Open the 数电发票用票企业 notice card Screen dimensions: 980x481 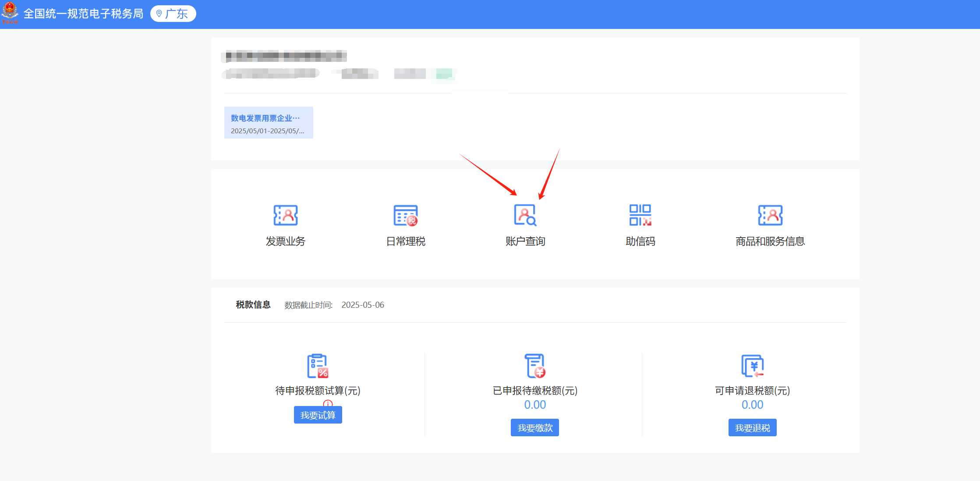pos(269,122)
